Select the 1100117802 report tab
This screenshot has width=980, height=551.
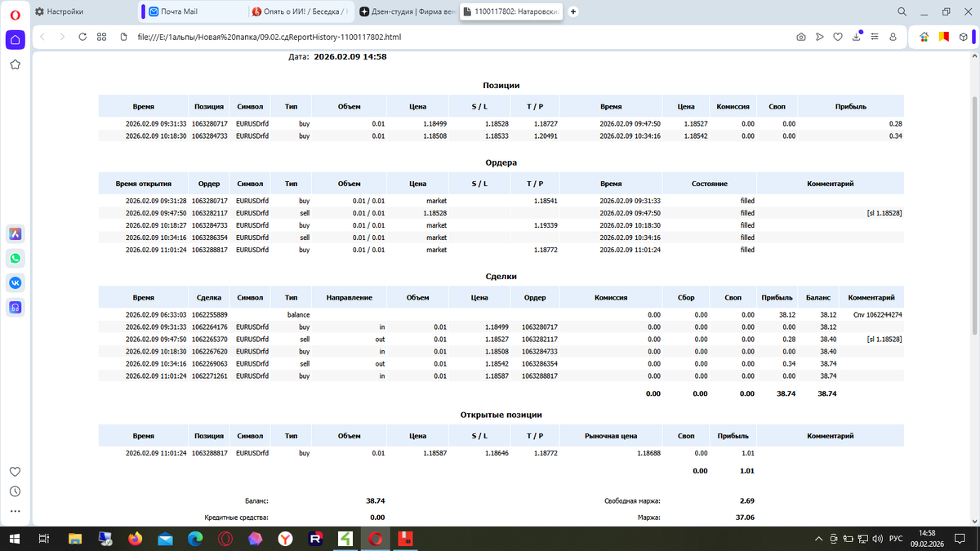[x=511, y=11]
